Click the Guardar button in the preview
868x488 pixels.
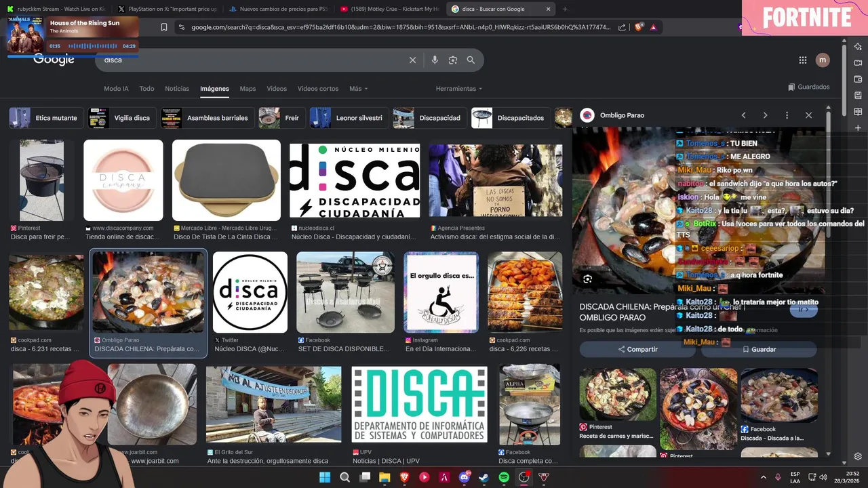click(x=759, y=349)
